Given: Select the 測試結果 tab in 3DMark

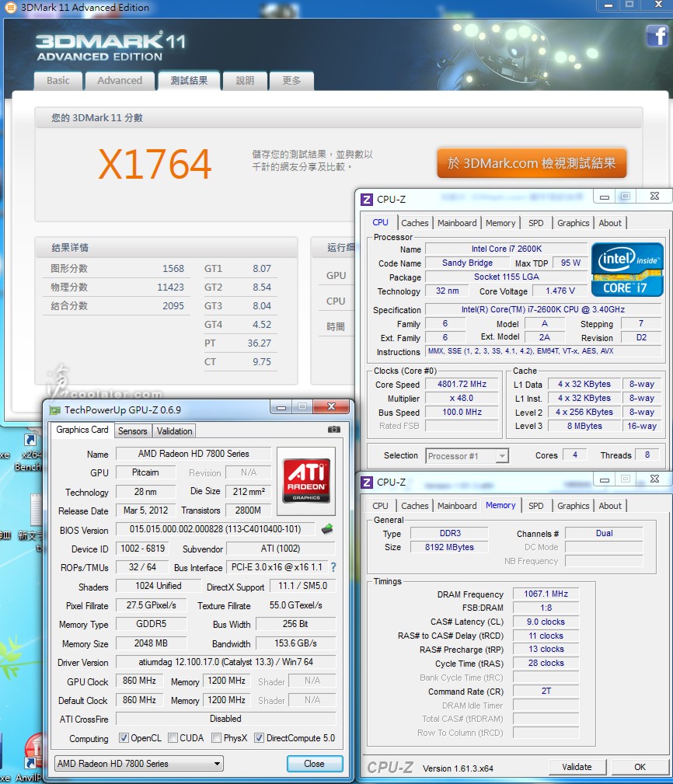Looking at the screenshot, I should click(189, 81).
